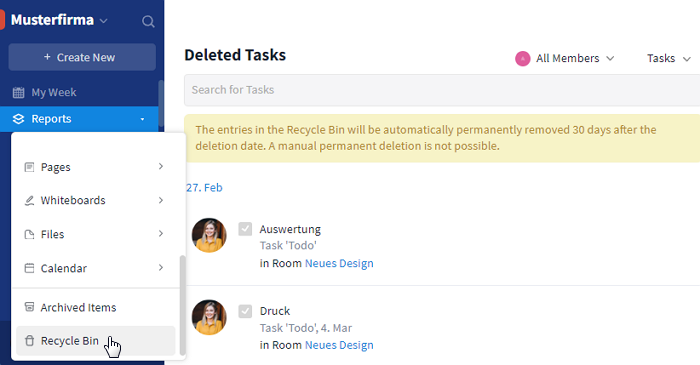The height and width of the screenshot is (365, 700).
Task: Open Neues Design room link under Auswertung
Action: [x=339, y=263]
